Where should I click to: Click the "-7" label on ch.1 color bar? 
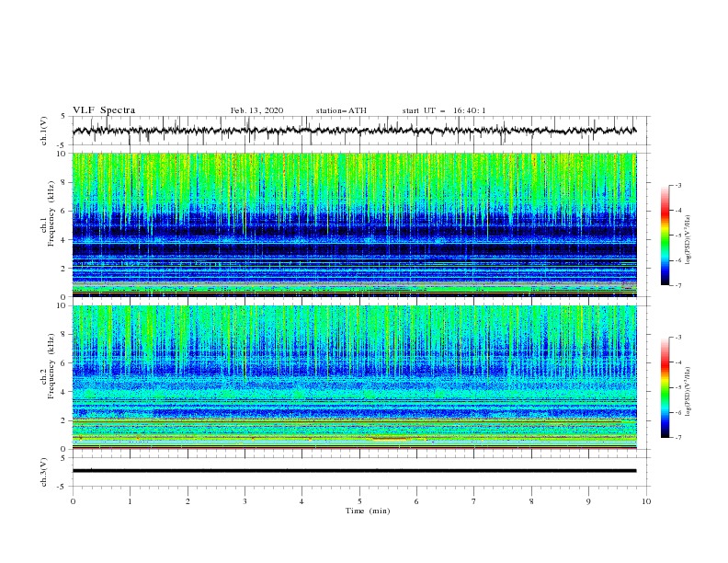678,285
